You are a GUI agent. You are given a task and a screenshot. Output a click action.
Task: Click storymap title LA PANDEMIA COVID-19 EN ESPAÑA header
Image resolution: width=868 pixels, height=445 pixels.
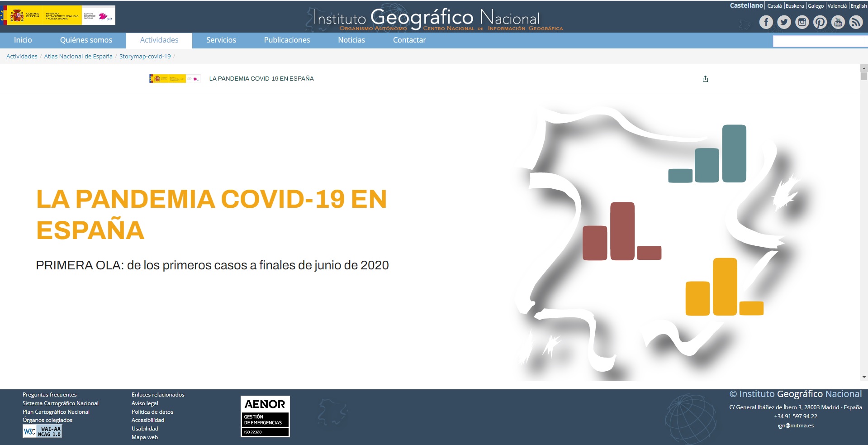[x=261, y=79]
